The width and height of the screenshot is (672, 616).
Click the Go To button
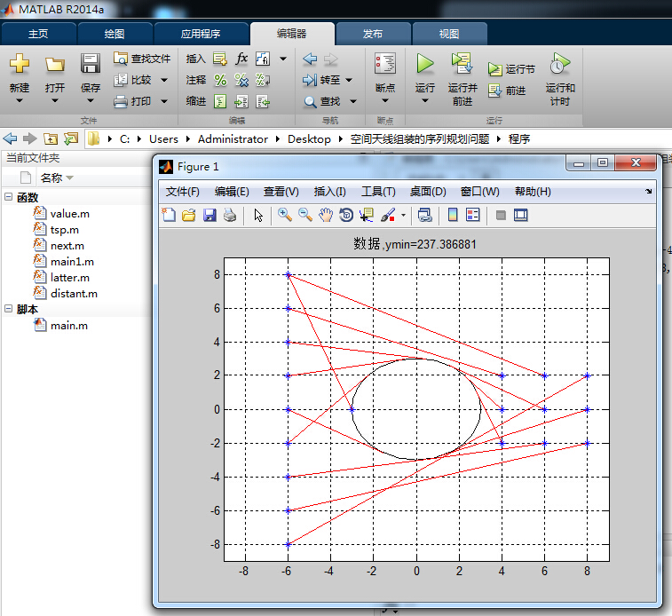tap(321, 80)
